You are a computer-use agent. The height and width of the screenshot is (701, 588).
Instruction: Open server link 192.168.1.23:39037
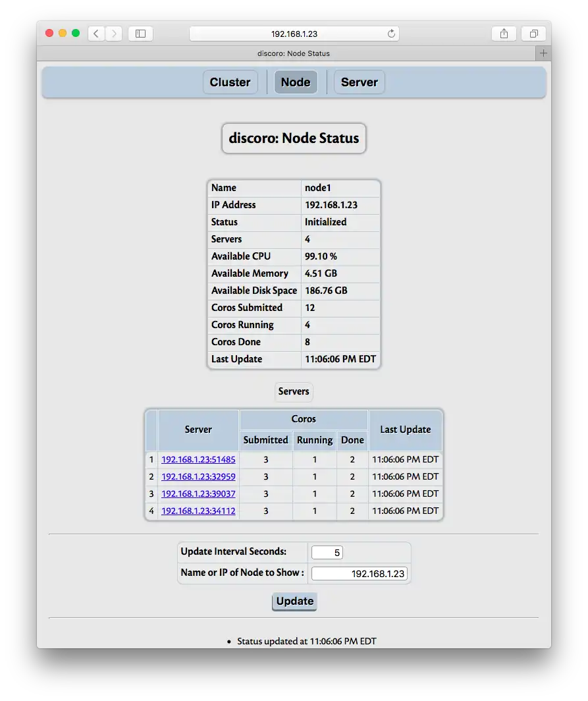click(x=198, y=493)
